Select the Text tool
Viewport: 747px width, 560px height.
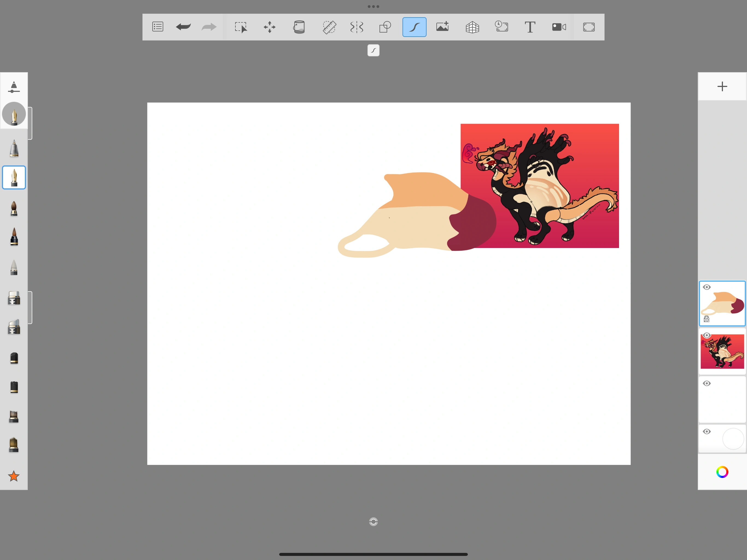point(530,27)
